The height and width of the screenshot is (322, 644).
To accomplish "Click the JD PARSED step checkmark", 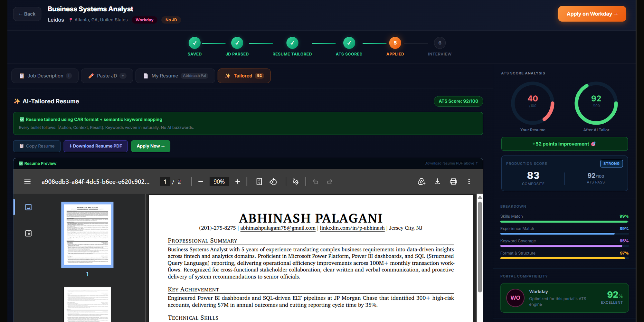I will point(237,43).
